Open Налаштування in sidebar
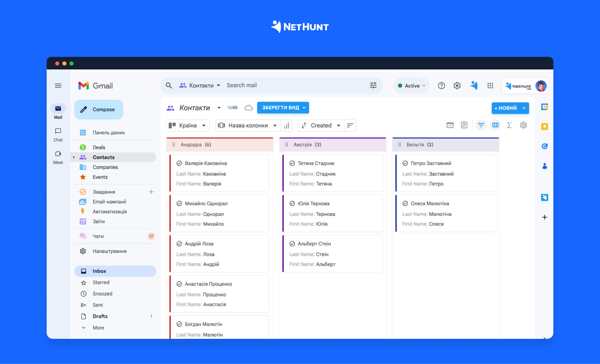600x364 pixels. click(109, 251)
